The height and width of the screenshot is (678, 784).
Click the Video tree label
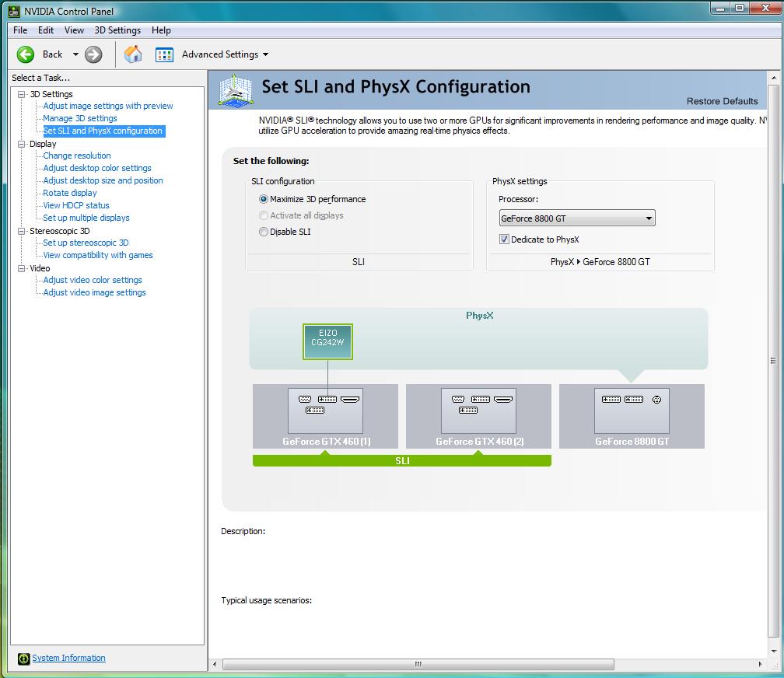40,268
